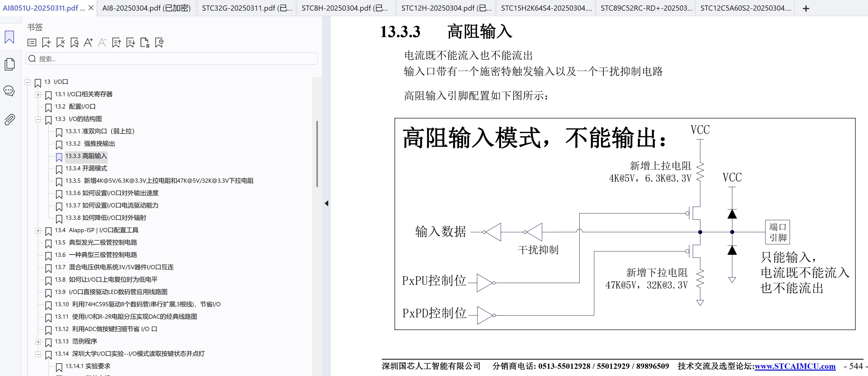Go to bookmark 13.3.5 上拉电阻和下拉电阻
The image size is (868, 376).
159,181
